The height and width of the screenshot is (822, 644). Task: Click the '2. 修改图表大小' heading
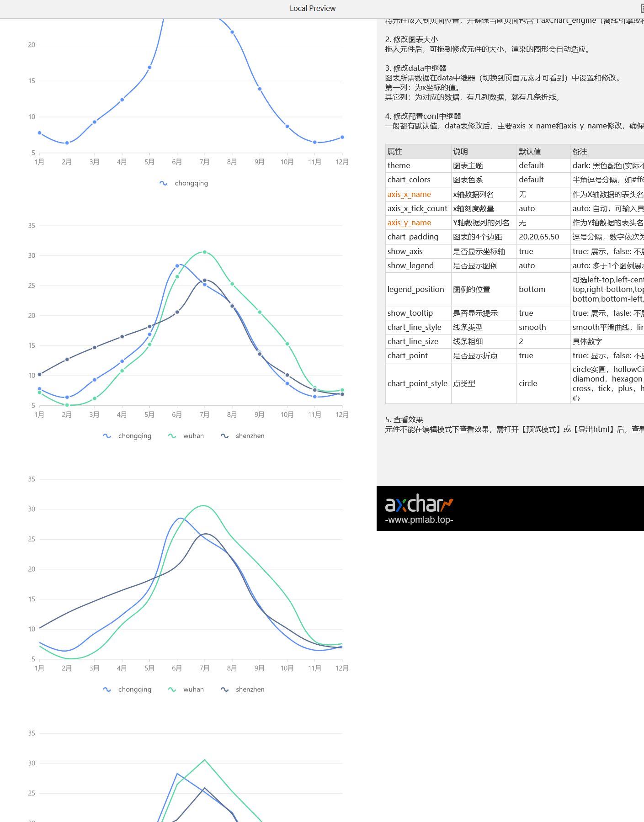tap(411, 39)
